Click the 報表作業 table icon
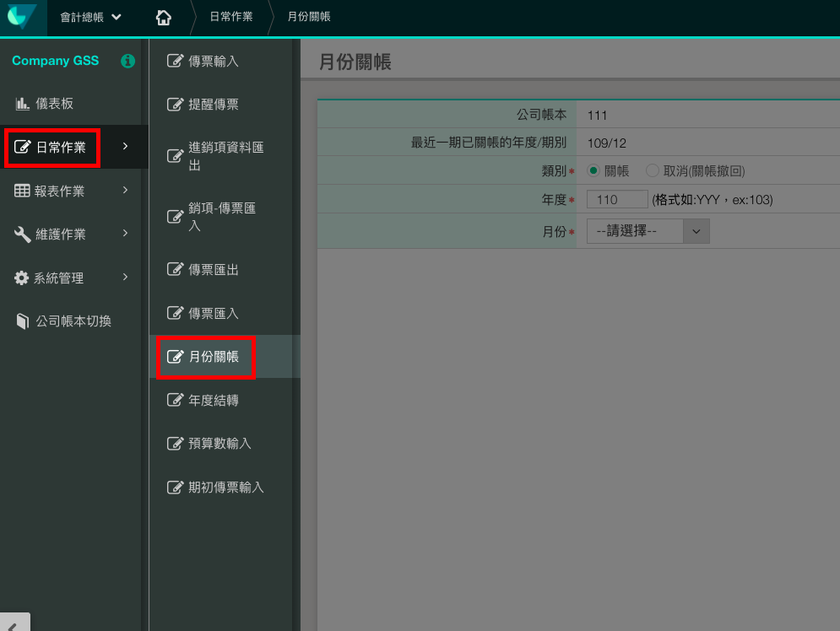The image size is (840, 631). click(23, 191)
